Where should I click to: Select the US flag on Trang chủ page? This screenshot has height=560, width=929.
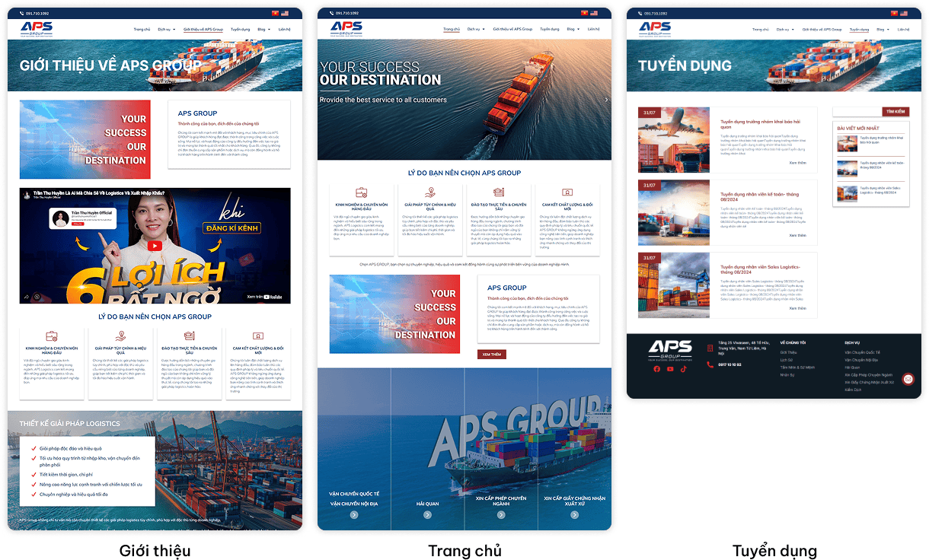tap(595, 13)
